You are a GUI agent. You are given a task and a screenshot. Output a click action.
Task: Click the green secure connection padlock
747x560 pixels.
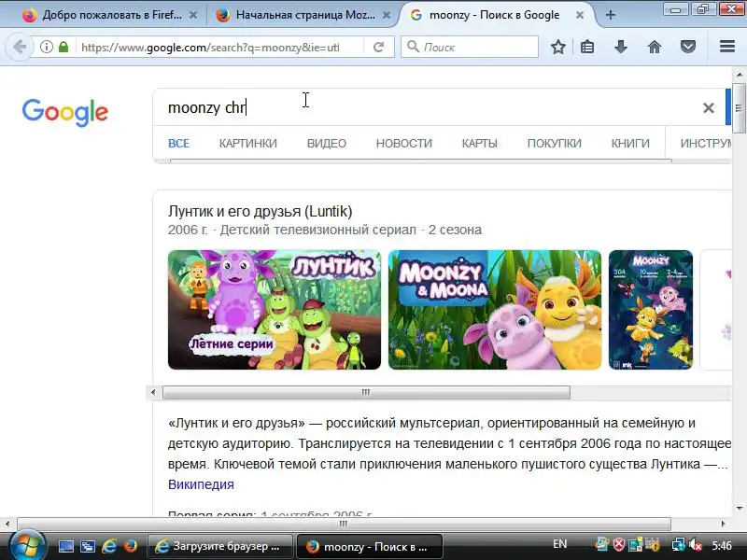click(x=63, y=47)
